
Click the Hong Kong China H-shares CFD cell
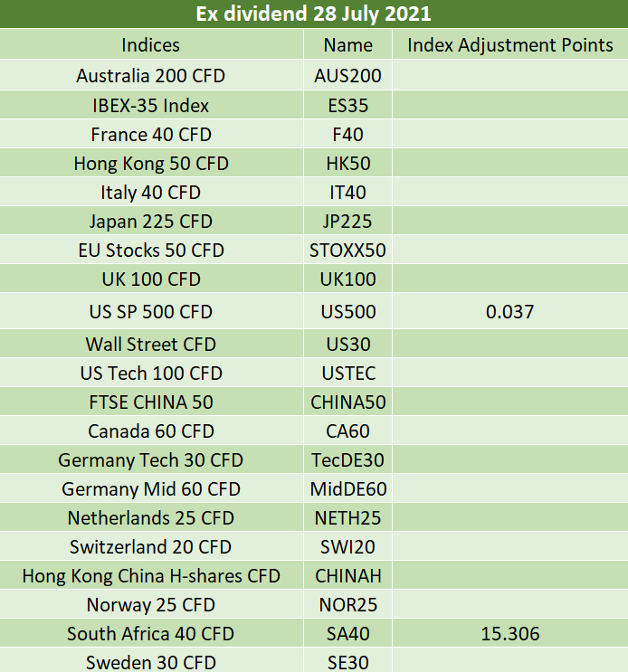(151, 576)
